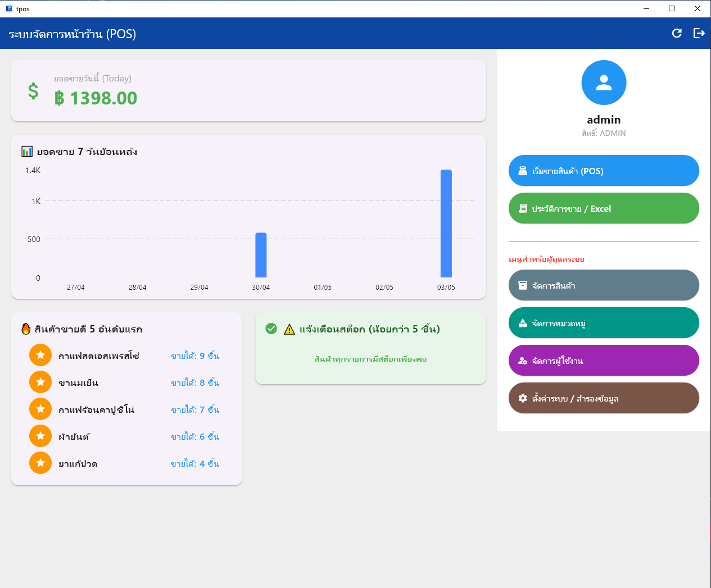Click the admin user avatar icon

pos(604,83)
